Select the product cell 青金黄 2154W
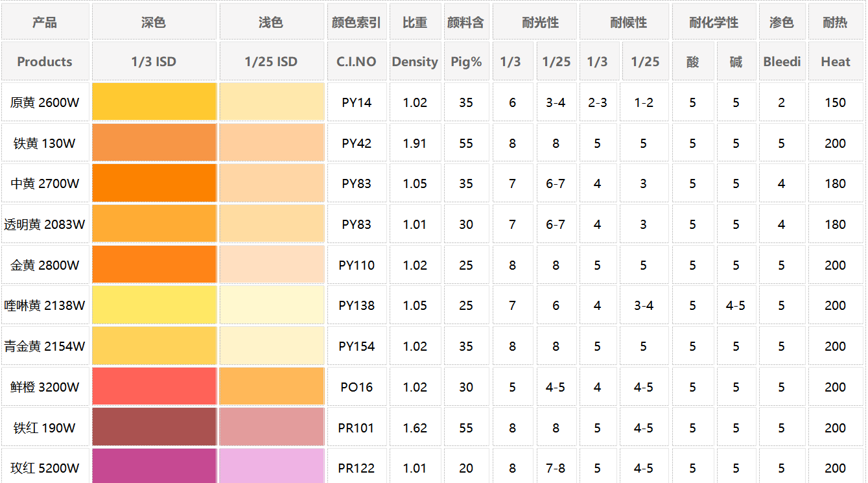 pos(45,346)
